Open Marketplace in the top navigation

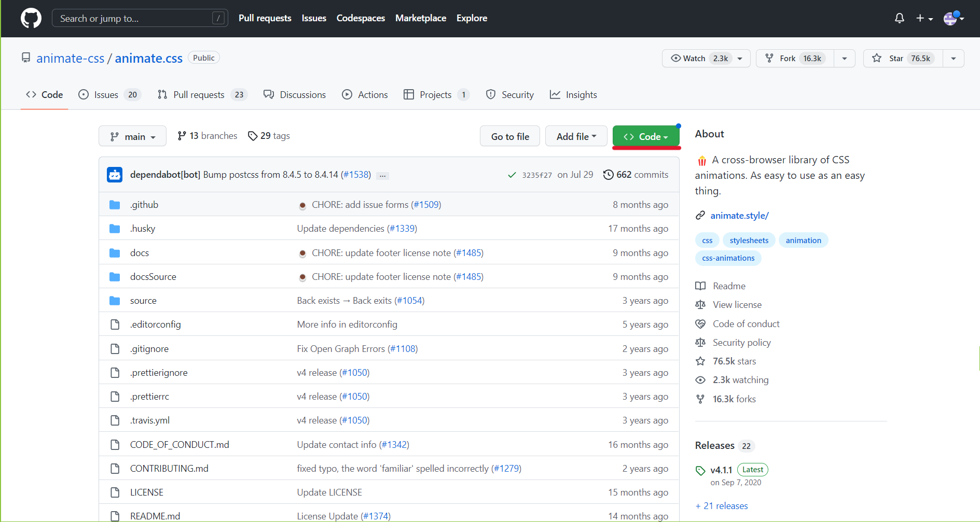tap(421, 18)
